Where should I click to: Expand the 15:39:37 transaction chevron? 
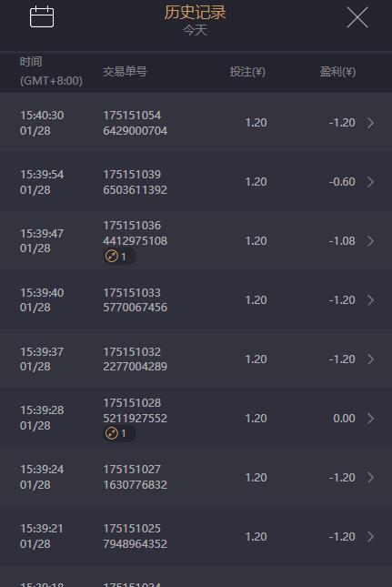(x=370, y=359)
